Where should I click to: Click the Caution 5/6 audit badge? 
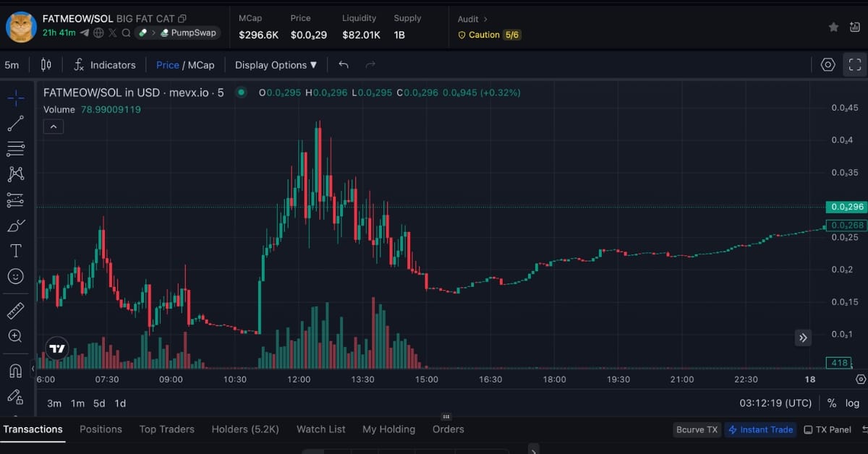pos(490,35)
